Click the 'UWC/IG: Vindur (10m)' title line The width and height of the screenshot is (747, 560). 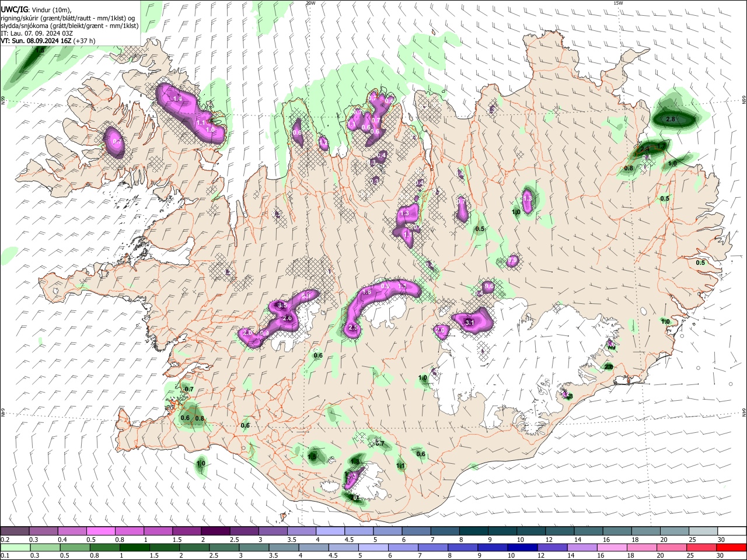36,10
